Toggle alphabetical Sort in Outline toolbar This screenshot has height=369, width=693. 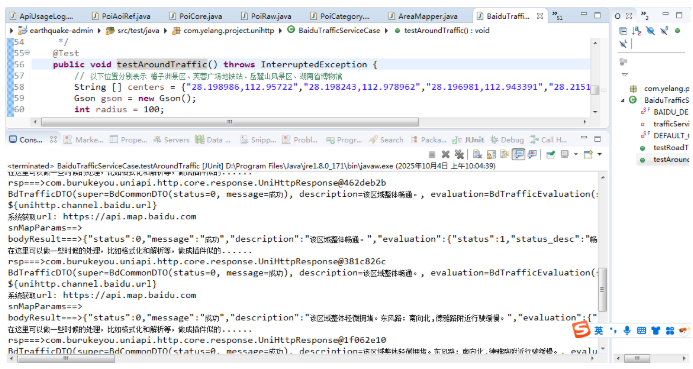click(x=636, y=31)
